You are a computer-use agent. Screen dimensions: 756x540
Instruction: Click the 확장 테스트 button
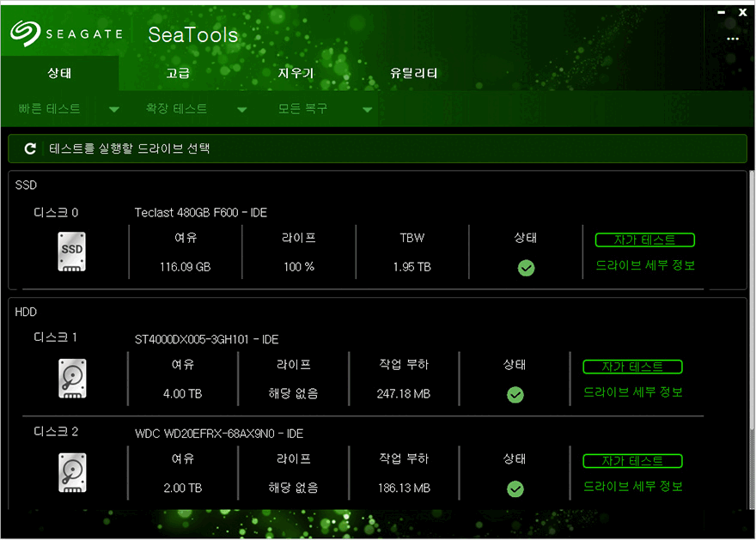pyautogui.click(x=176, y=109)
